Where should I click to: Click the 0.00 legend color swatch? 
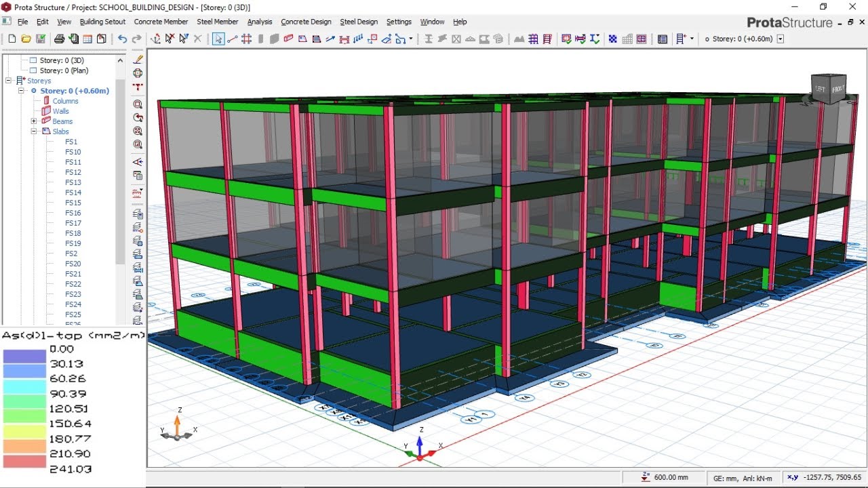click(x=24, y=357)
